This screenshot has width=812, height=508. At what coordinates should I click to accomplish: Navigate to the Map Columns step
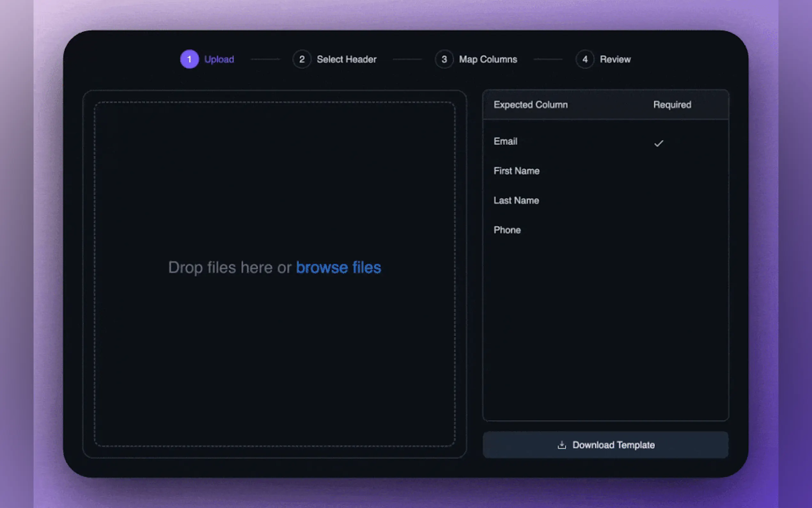point(488,59)
